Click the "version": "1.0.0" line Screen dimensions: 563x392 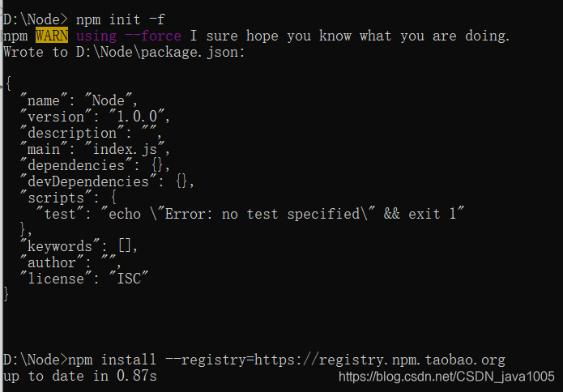tap(95, 117)
